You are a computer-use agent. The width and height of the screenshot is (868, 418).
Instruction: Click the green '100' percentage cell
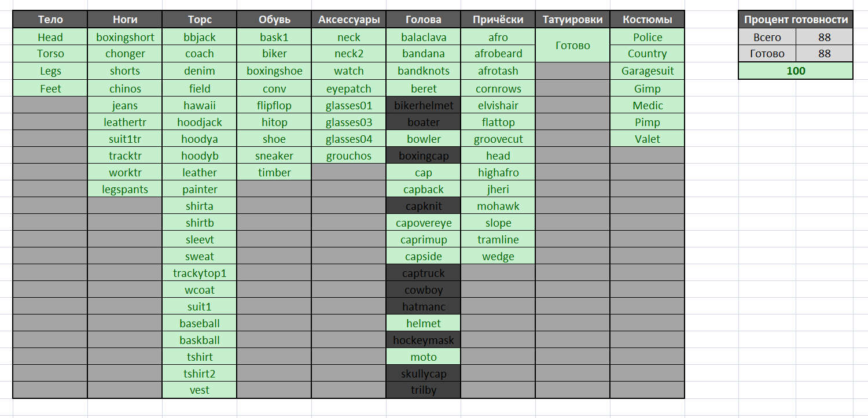click(x=796, y=71)
